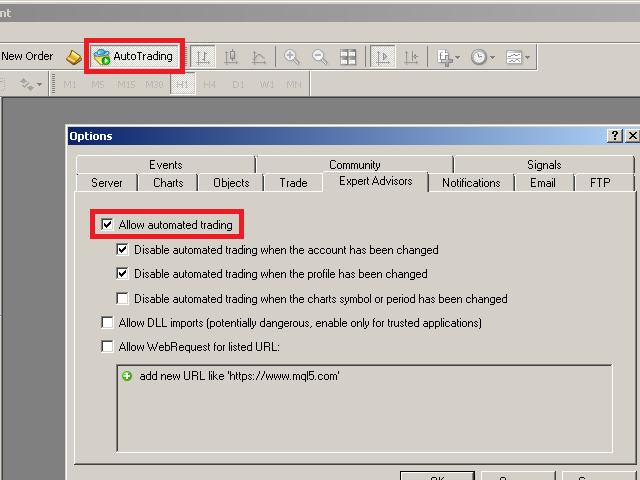
Task: Open the Trade tab
Action: (x=293, y=182)
